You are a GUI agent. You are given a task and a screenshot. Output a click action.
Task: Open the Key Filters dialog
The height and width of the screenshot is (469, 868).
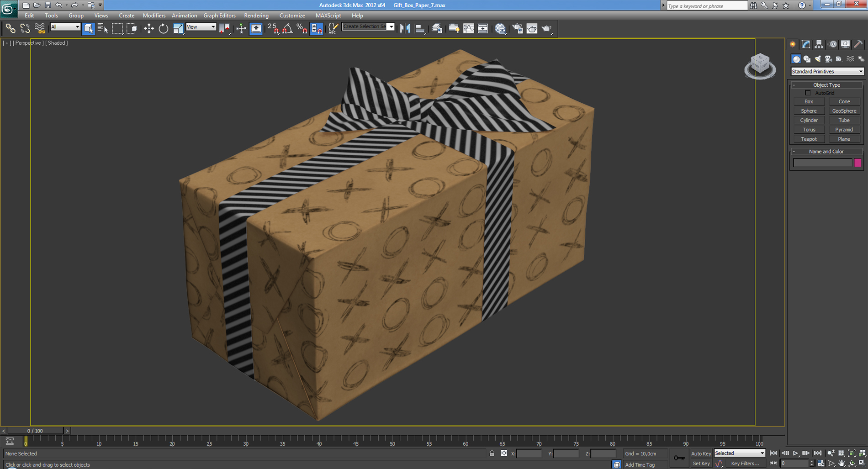(x=745, y=463)
